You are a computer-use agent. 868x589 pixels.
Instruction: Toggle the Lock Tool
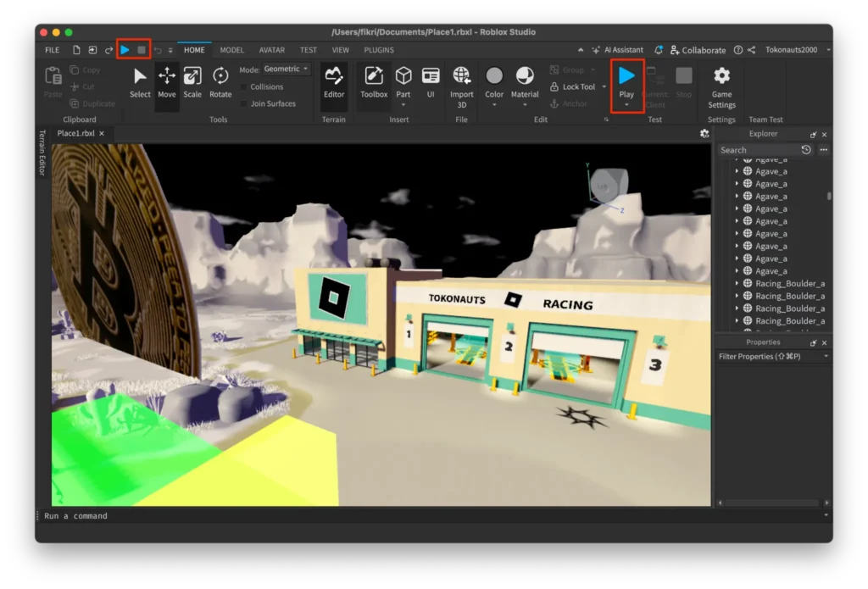[x=572, y=87]
